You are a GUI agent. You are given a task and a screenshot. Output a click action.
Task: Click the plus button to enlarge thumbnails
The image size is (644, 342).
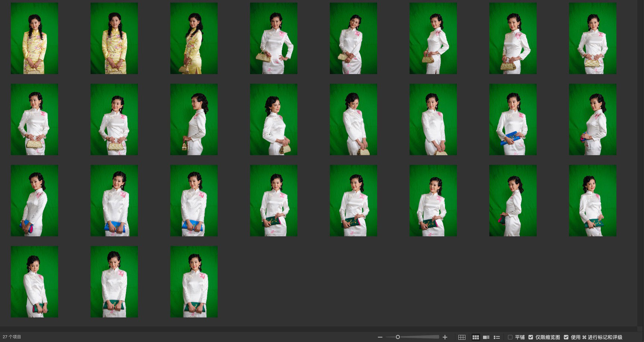(x=445, y=337)
